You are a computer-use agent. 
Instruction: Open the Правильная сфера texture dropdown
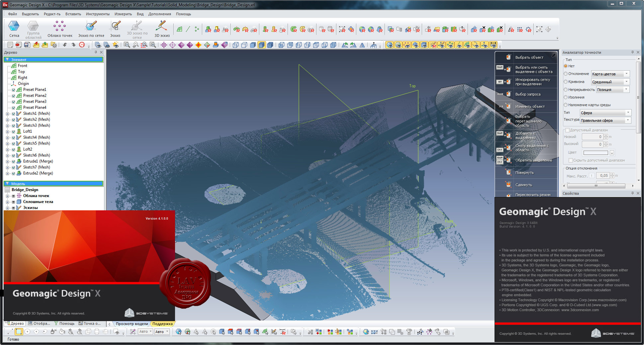pos(605,120)
